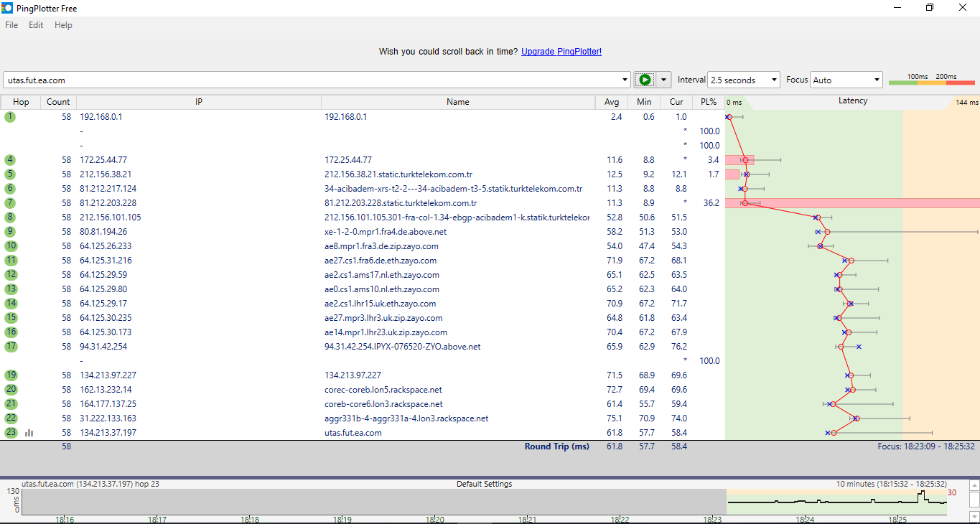
Task: Click the 100ms 200ms latency color scale
Action: coord(931,80)
